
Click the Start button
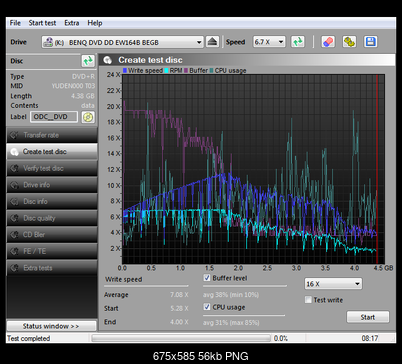point(368,317)
